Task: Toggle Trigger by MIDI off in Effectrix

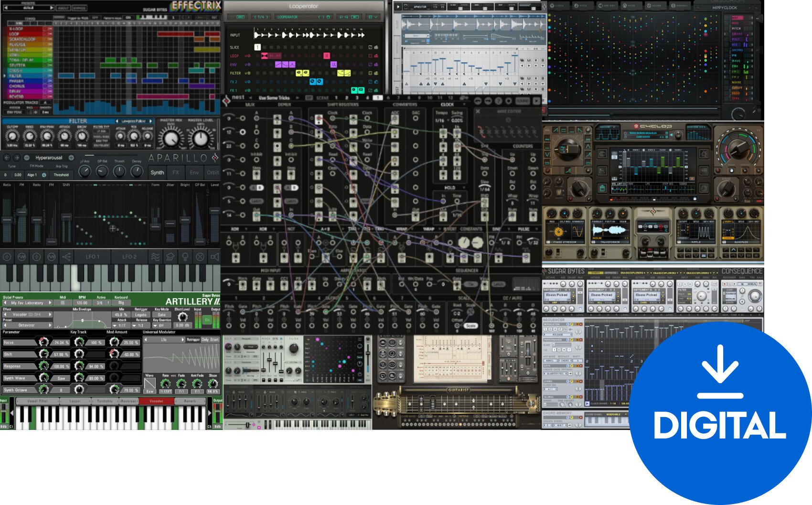Action: (95, 18)
